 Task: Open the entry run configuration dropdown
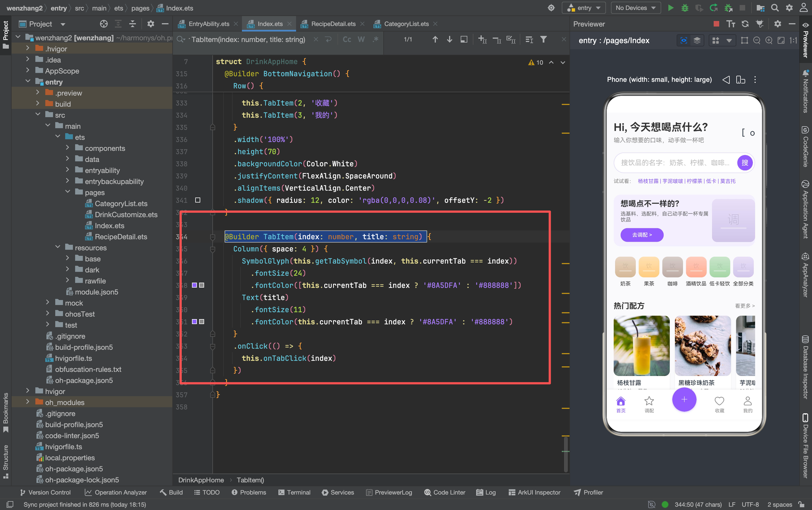[x=584, y=8]
